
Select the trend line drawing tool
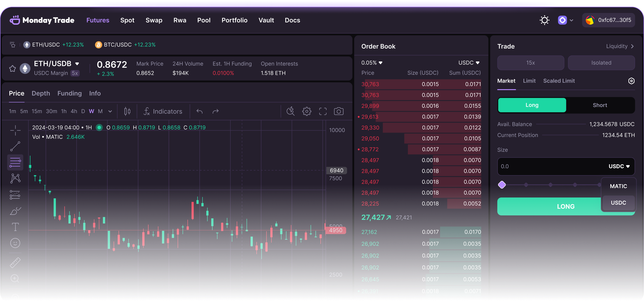click(x=15, y=146)
